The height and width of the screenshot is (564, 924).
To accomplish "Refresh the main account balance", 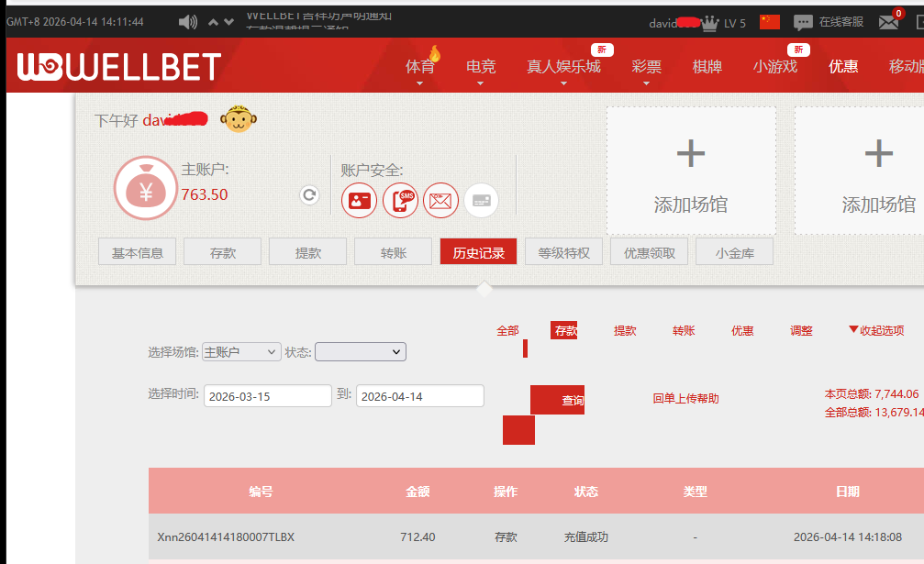I will 309,195.
